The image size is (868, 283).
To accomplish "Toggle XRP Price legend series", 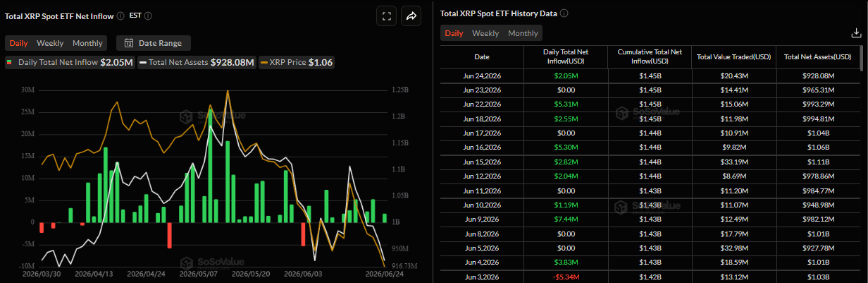I will pos(297,62).
